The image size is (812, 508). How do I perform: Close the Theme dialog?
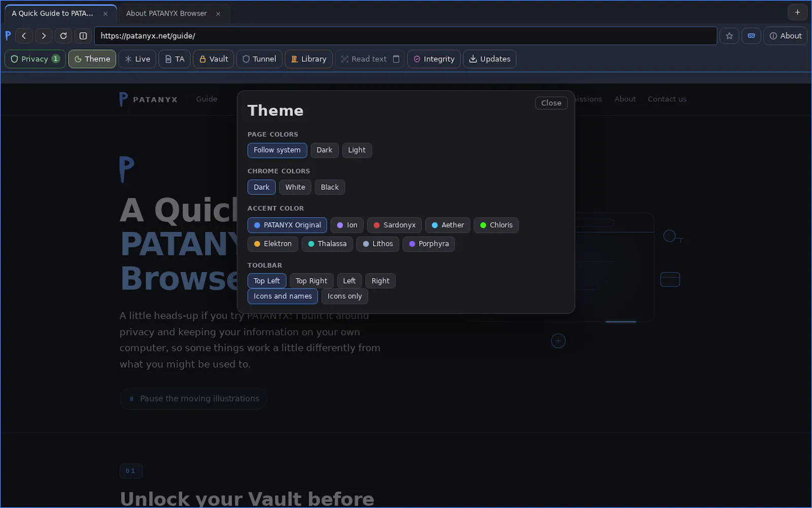(x=551, y=103)
